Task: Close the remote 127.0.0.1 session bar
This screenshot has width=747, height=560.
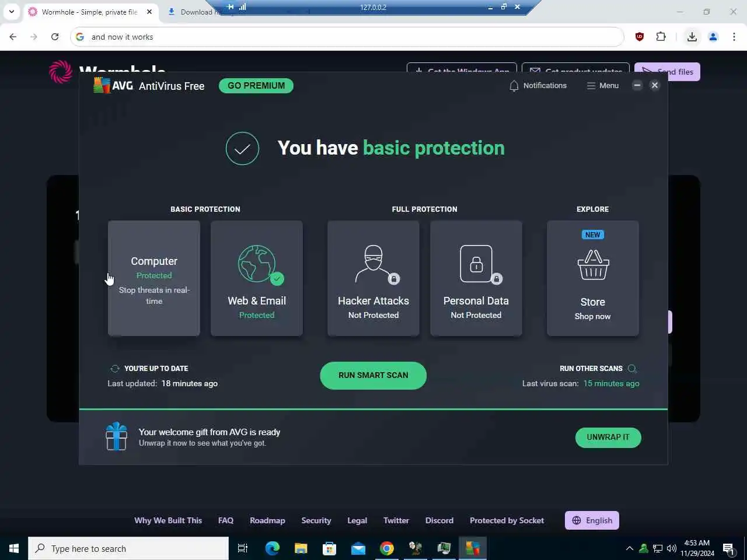Action: 517,7
